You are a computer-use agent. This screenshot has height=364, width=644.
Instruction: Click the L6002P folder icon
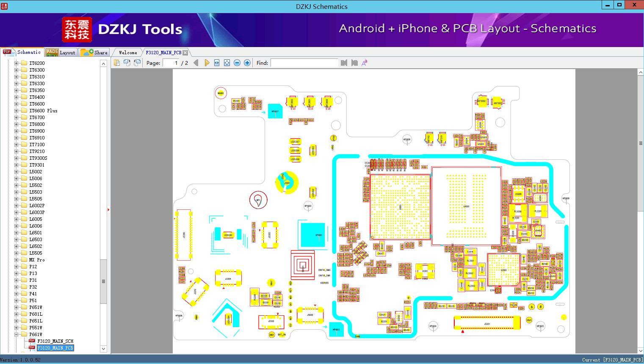(24, 206)
